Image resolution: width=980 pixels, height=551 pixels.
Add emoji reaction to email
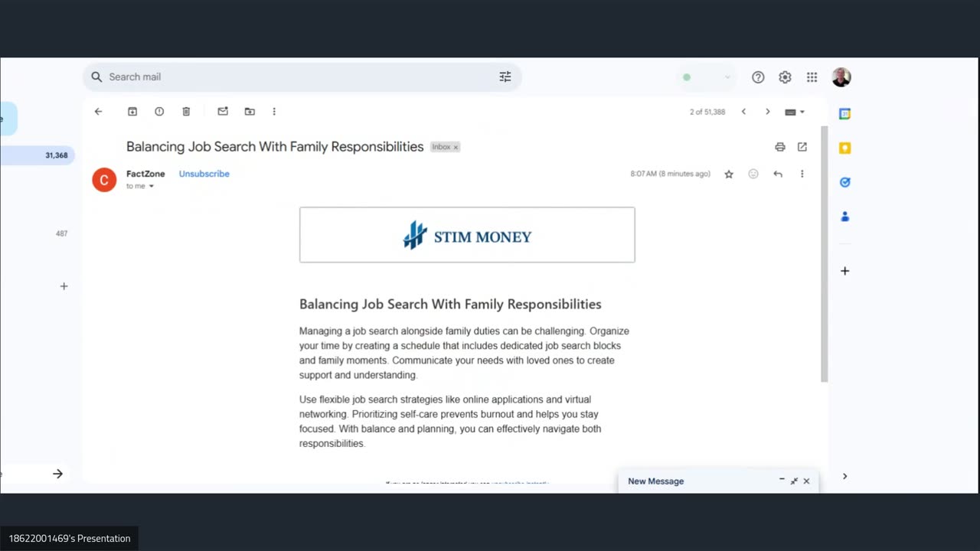[x=753, y=174]
